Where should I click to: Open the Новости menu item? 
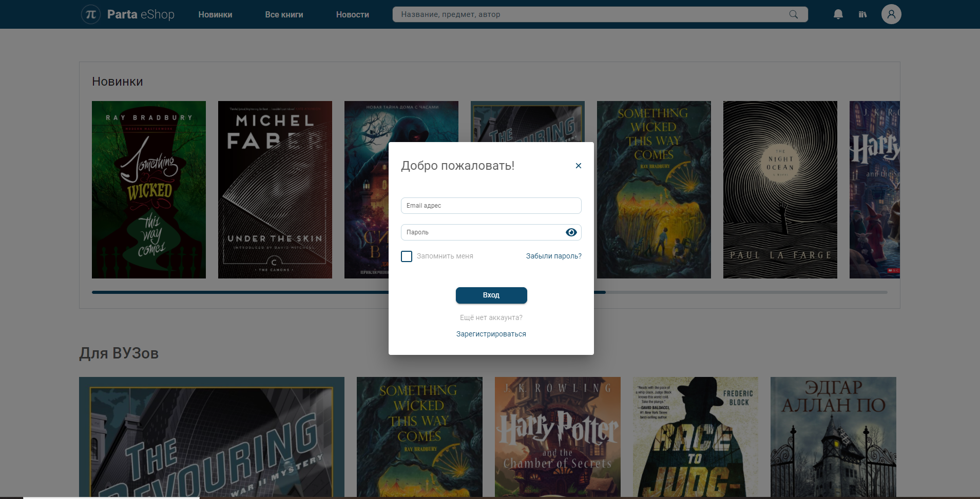353,15
